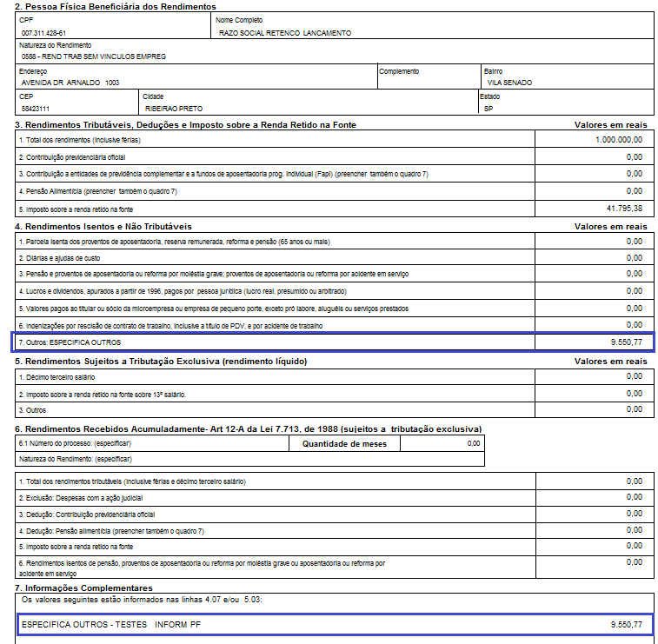Click '2. Diárias e ajudas de custo' label
The image size is (658, 644).
(x=60, y=258)
